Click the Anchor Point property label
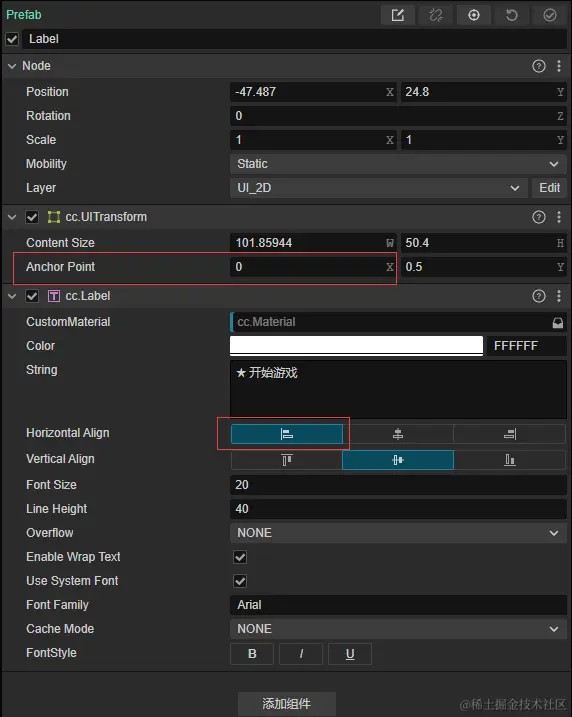The height and width of the screenshot is (717, 572). (x=60, y=267)
